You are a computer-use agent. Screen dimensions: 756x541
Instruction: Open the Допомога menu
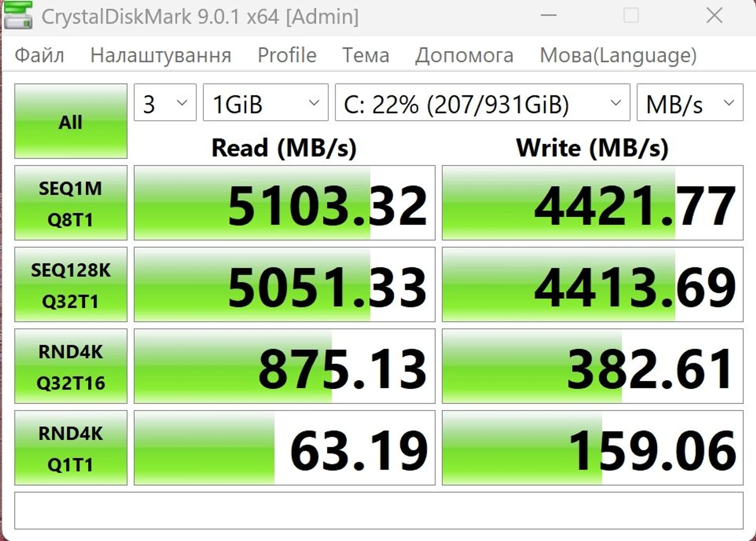[465, 55]
